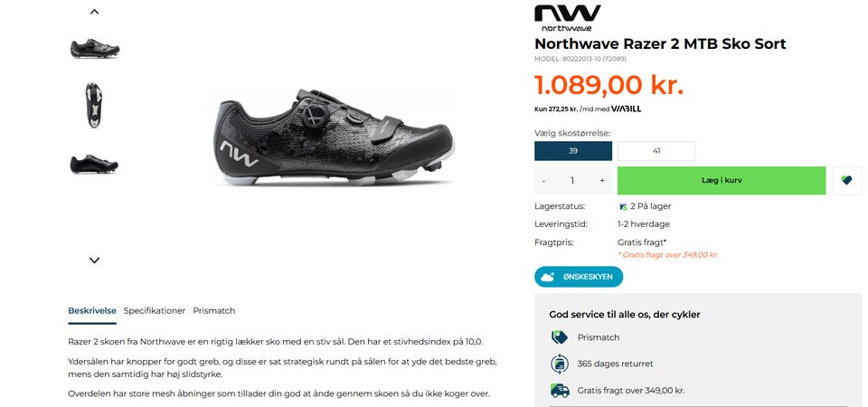Switch to the Prismatch tab
Image resolution: width=868 pixels, height=407 pixels.
pos(213,310)
